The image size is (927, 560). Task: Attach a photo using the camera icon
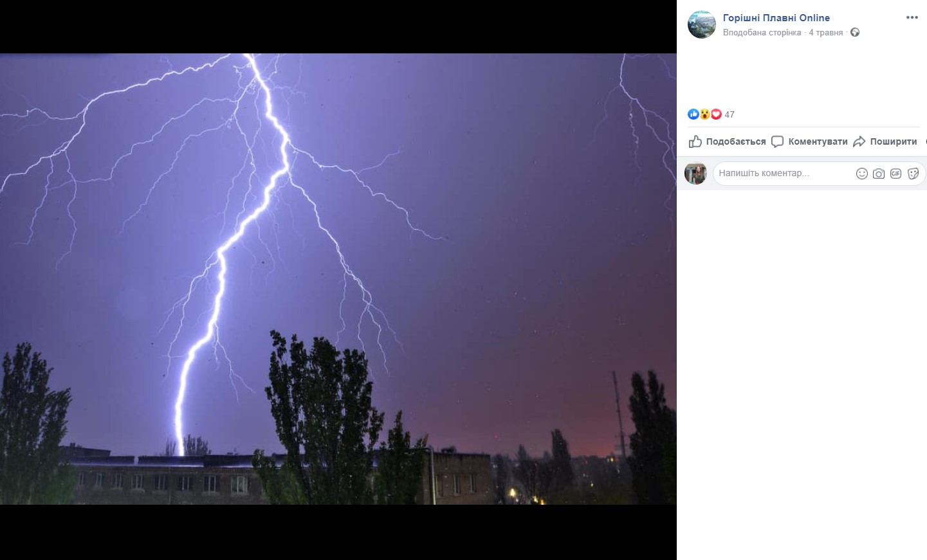pos(879,174)
